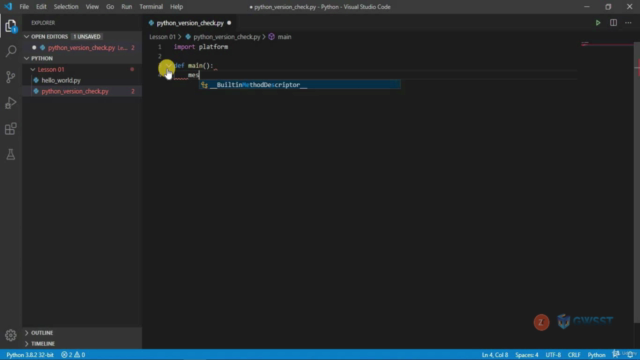Select Python 3.8.2 32-bit interpreter
Screen dimensions: 640x360
click(30, 355)
